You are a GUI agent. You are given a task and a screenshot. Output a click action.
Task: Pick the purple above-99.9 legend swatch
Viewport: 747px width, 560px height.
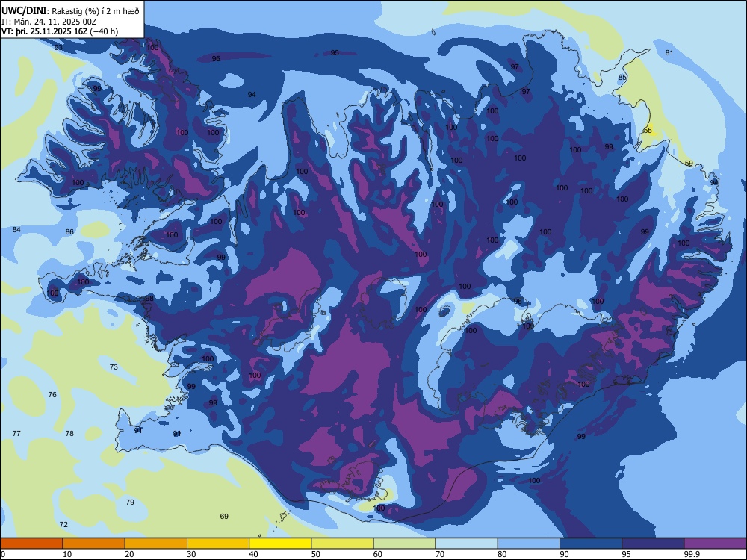[715, 544]
